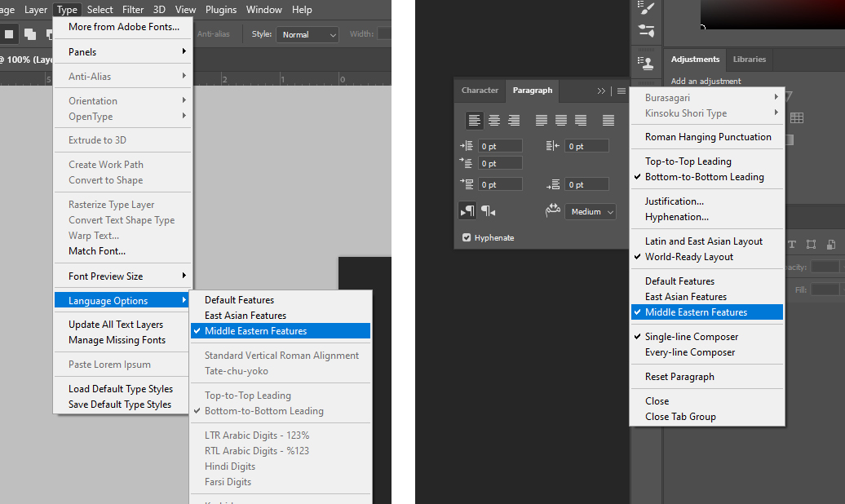845x504 pixels.
Task: Click the add space after paragraph icon
Action: tap(552, 185)
